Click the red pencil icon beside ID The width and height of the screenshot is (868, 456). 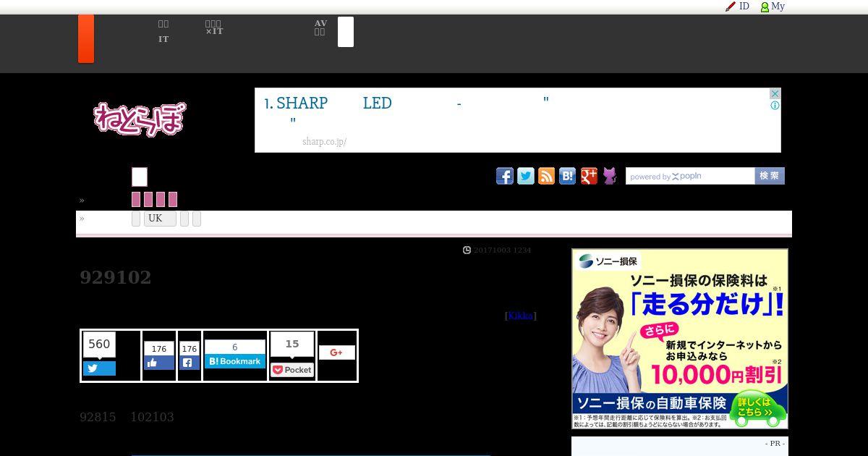click(731, 7)
